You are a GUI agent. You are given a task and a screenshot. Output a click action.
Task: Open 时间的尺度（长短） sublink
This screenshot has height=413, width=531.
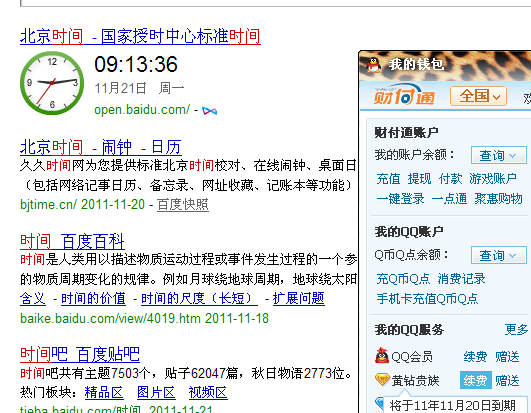coord(199,299)
